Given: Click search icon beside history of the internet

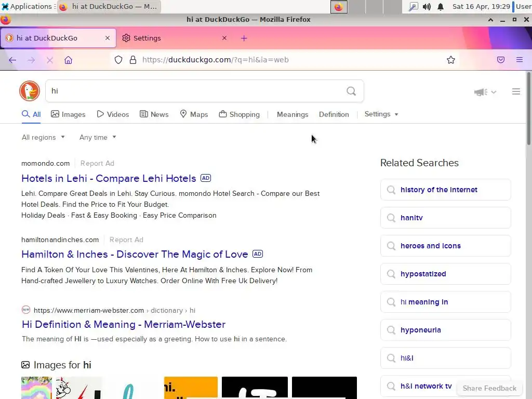Looking at the screenshot, I should click(391, 190).
